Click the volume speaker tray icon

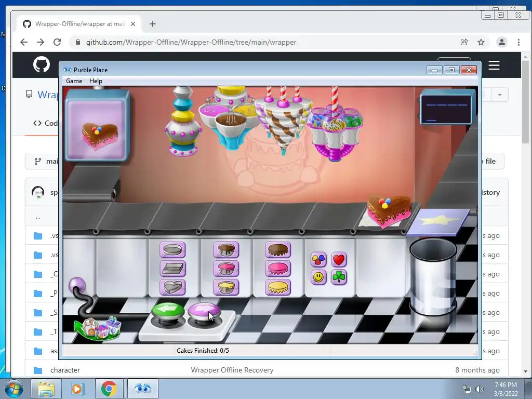(x=480, y=389)
